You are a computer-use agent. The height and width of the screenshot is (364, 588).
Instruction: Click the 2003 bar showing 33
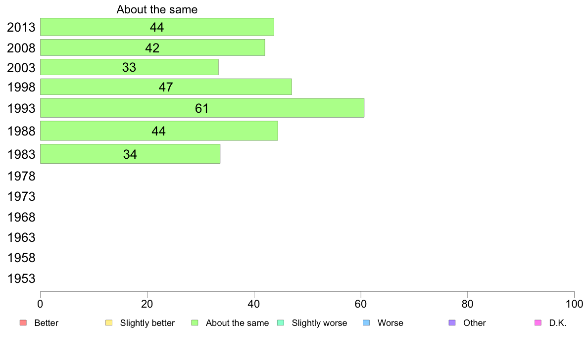pyautogui.click(x=129, y=67)
